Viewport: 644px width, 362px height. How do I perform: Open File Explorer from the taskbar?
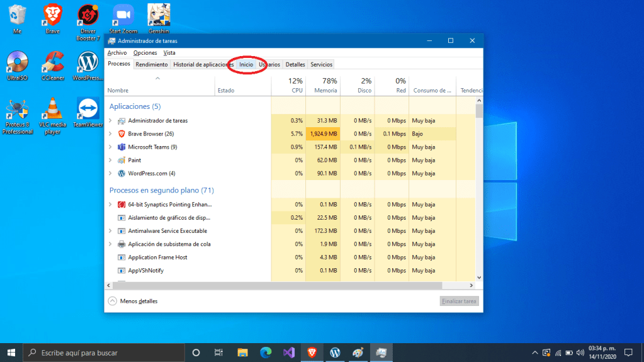(242, 353)
